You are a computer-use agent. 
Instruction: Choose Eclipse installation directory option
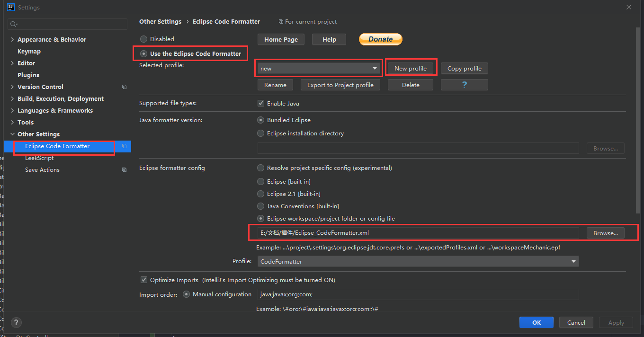[261, 133]
